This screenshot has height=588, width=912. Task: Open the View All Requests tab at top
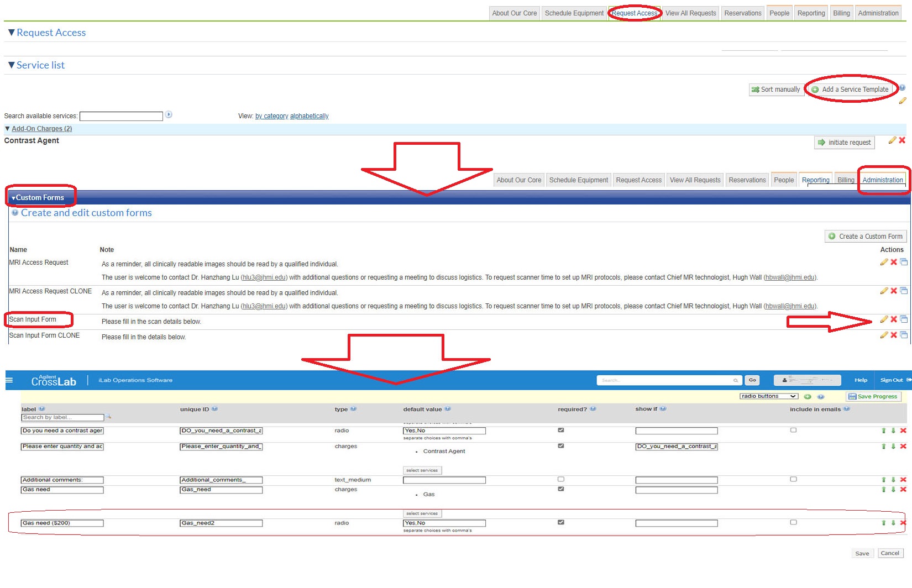coord(690,13)
